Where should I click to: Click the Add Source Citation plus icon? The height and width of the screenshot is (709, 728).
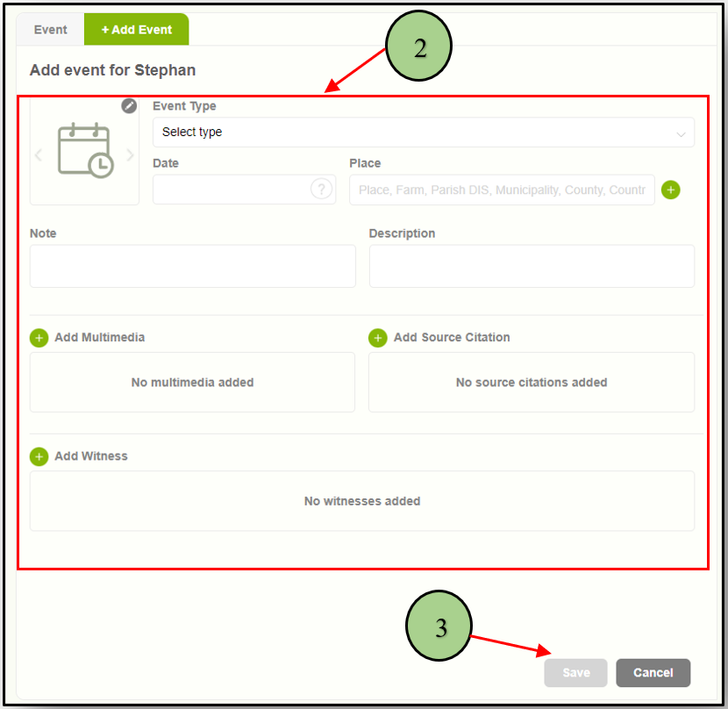pos(377,338)
